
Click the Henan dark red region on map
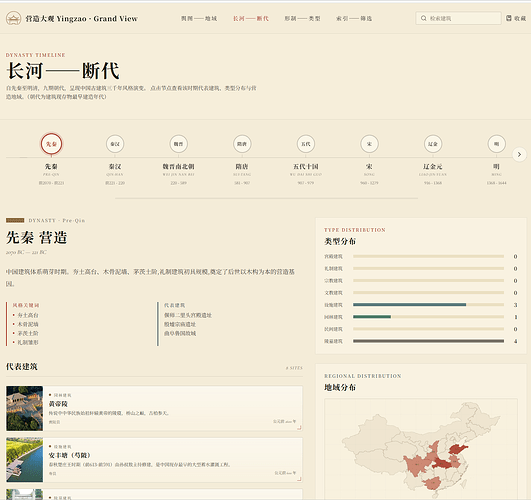(x=441, y=463)
